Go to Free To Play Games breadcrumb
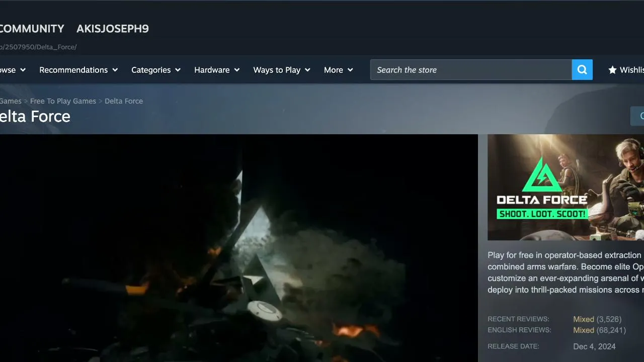The image size is (644, 362). tap(63, 101)
